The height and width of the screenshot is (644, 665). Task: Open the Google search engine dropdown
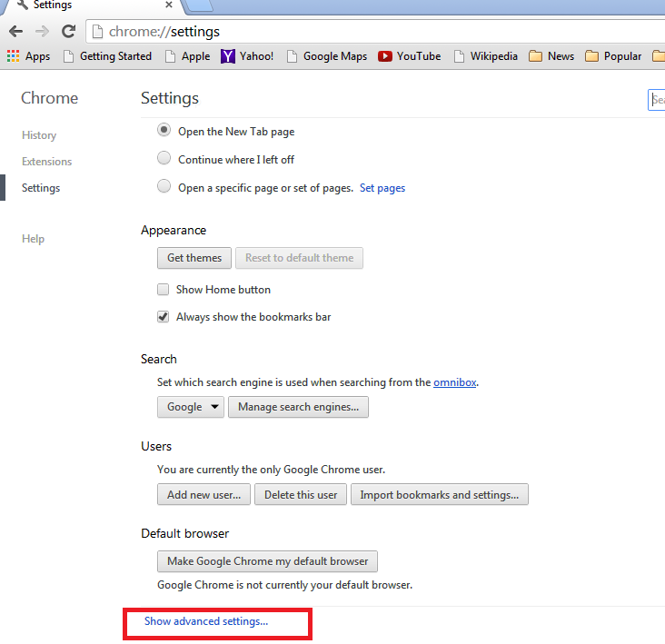click(x=191, y=407)
